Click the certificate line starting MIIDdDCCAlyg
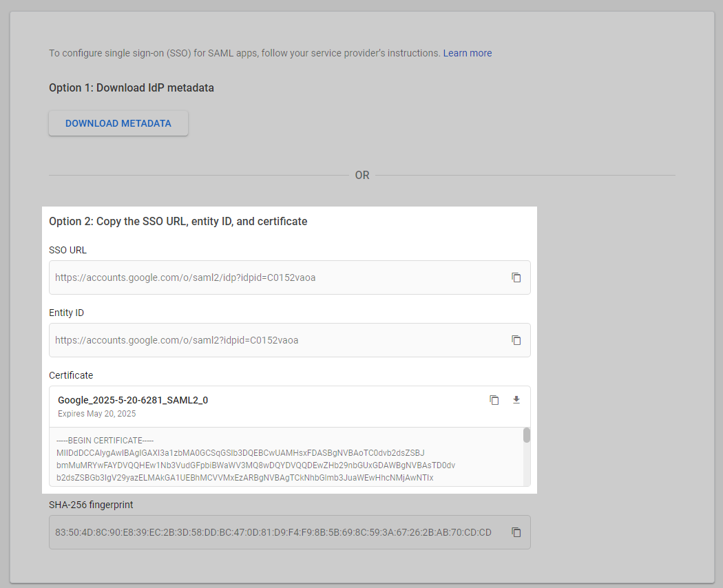Screen dimensions: 723x588 [x=240, y=453]
